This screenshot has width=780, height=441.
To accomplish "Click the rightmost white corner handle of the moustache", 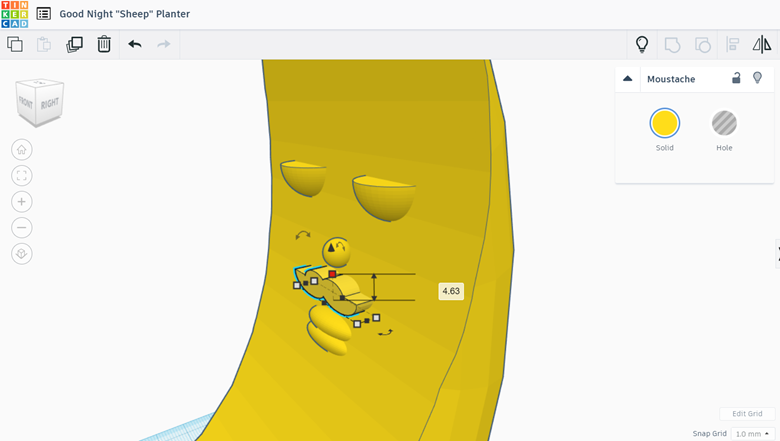I will tap(376, 318).
